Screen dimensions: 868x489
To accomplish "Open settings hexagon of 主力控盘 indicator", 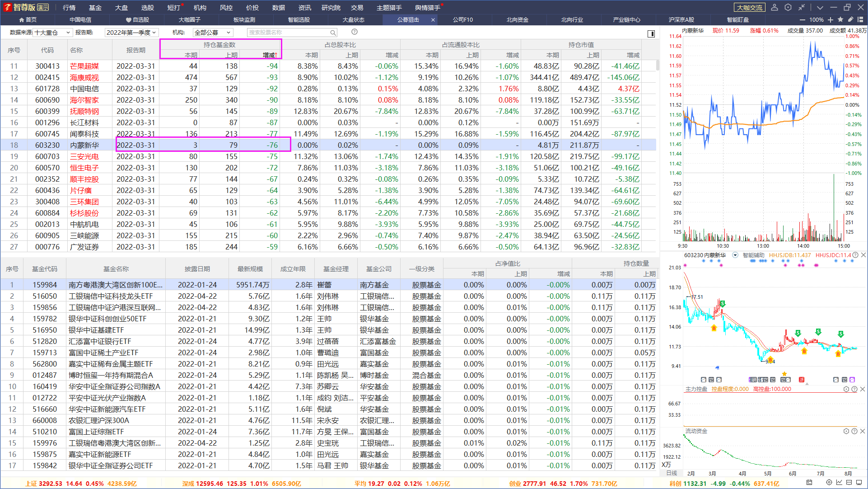I will 846,389.
